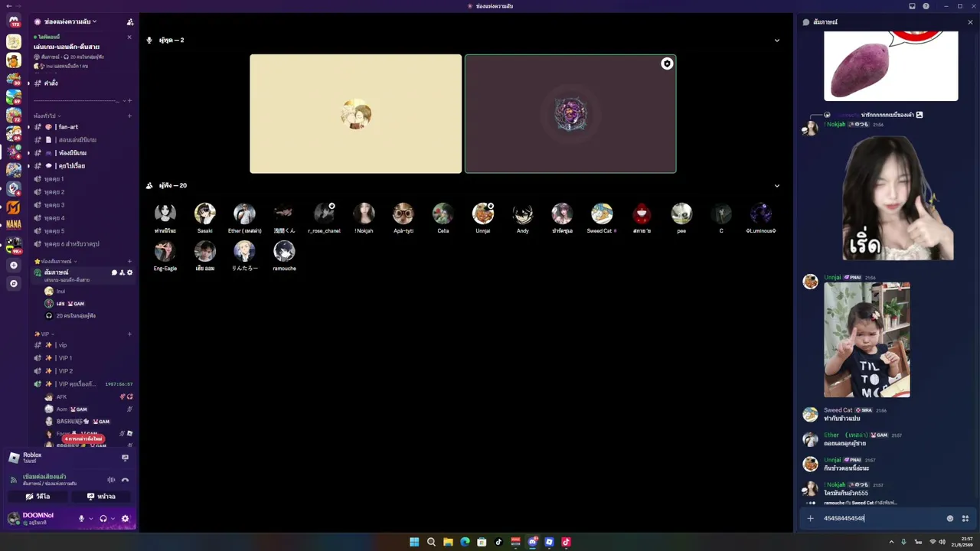This screenshot has width=980, height=551.
Task: Toggle headphone deafen button
Action: (103, 518)
